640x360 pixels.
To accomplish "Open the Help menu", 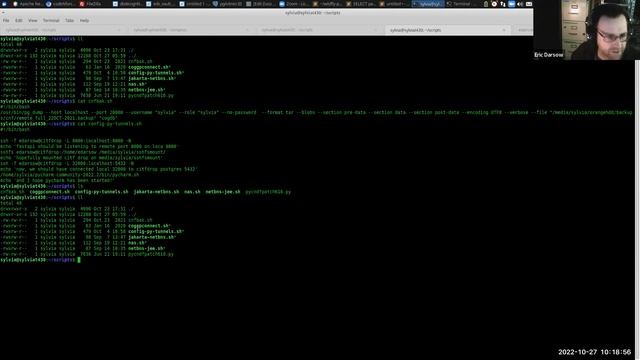I will coord(84,20).
